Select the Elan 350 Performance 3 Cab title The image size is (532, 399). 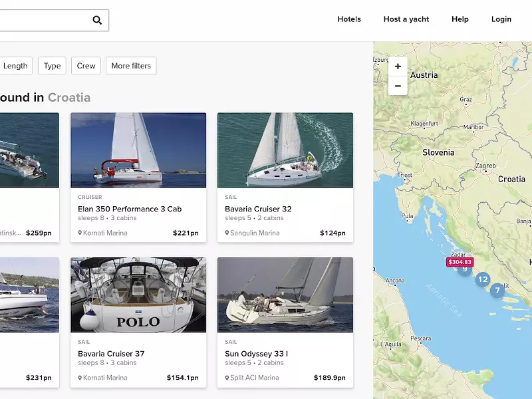tap(130, 209)
